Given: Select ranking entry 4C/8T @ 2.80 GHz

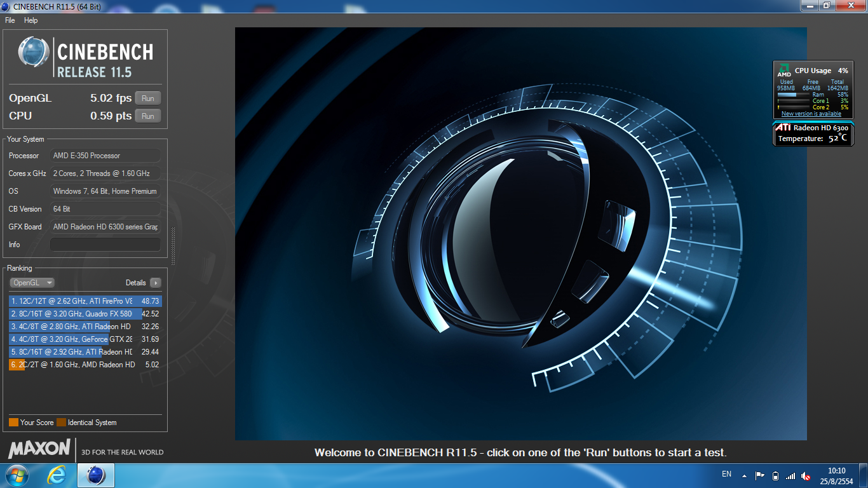Looking at the screenshot, I should (85, 327).
